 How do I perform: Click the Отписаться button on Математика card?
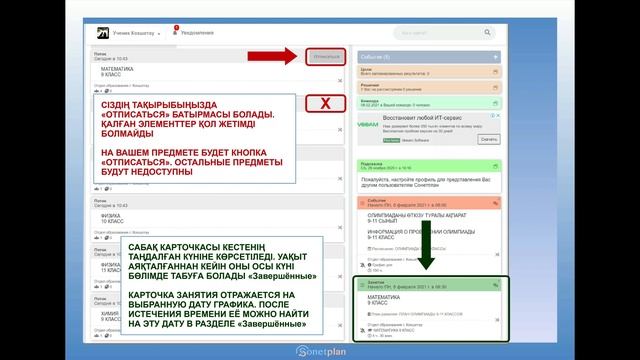click(x=326, y=57)
